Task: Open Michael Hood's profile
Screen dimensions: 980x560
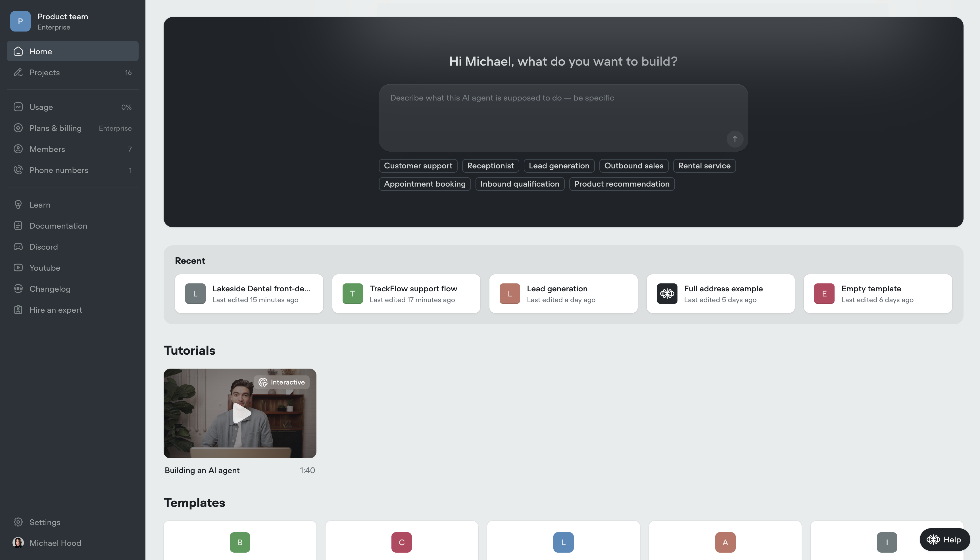Action: [55, 543]
